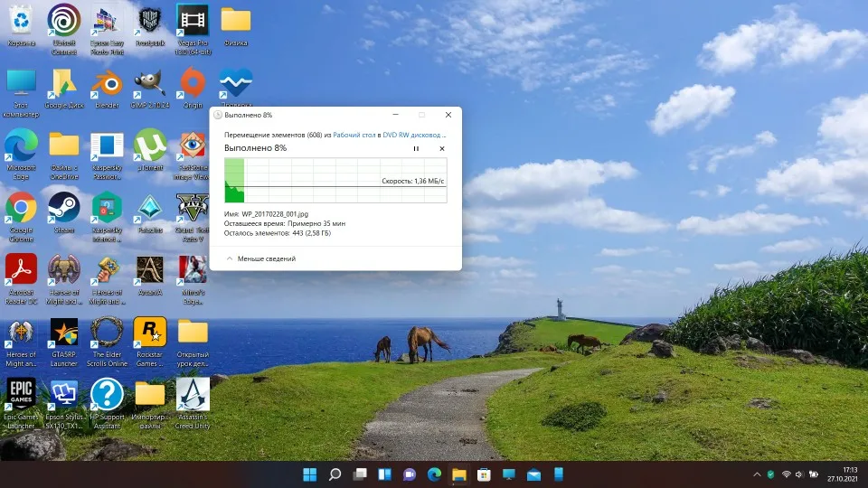
Task: Select the Heroes of Might hammer-in-hand icon
Action: coord(107,279)
